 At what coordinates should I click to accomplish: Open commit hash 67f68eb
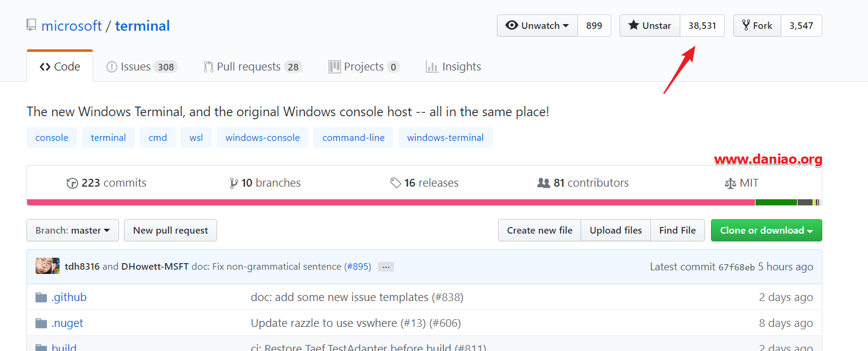click(x=736, y=267)
